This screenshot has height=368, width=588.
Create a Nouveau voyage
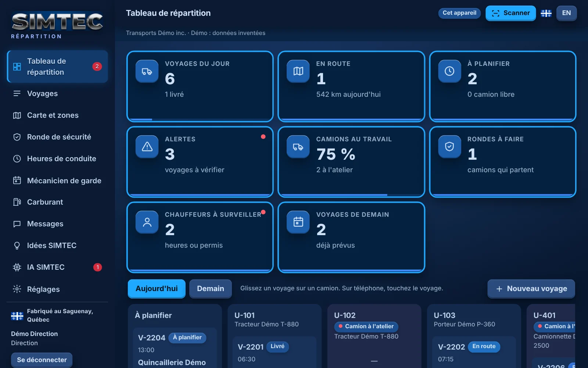point(531,289)
